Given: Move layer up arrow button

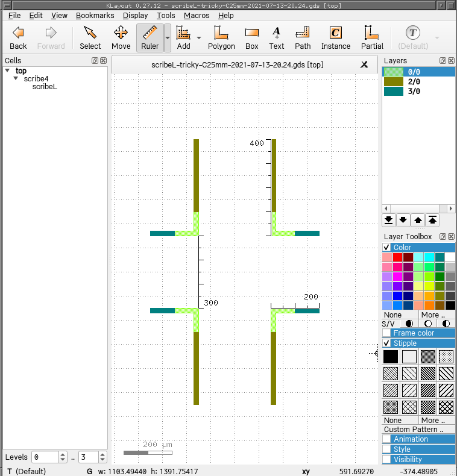Looking at the screenshot, I should click(418, 220).
